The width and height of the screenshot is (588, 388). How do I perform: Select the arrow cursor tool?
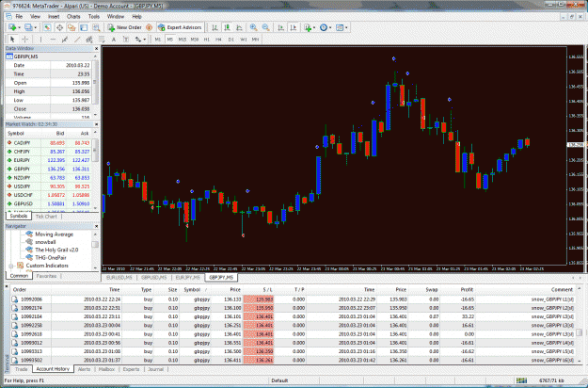click(x=12, y=39)
